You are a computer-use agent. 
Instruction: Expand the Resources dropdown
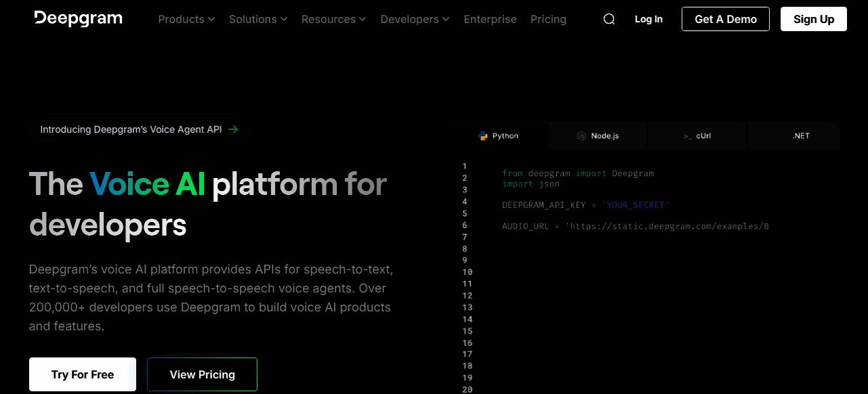334,19
